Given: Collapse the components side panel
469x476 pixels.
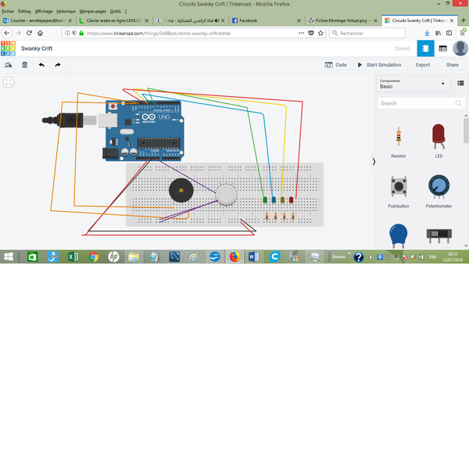Looking at the screenshot, I should [x=374, y=161].
